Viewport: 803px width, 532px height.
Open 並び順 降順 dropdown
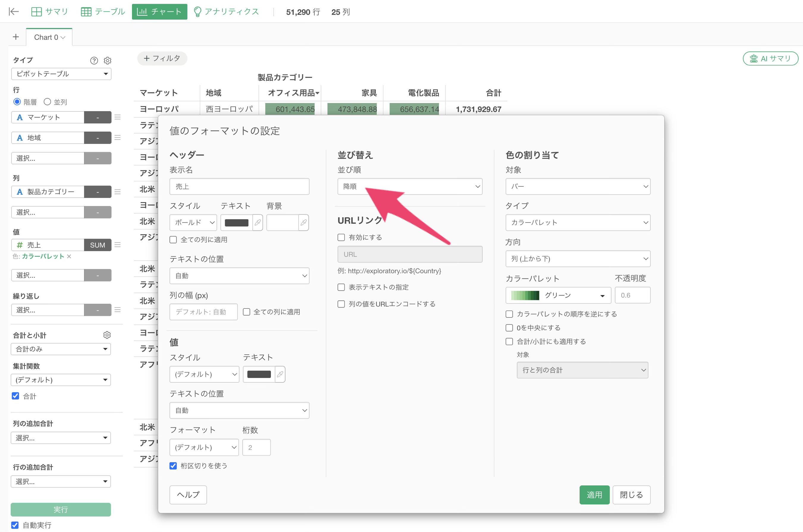[x=410, y=186]
